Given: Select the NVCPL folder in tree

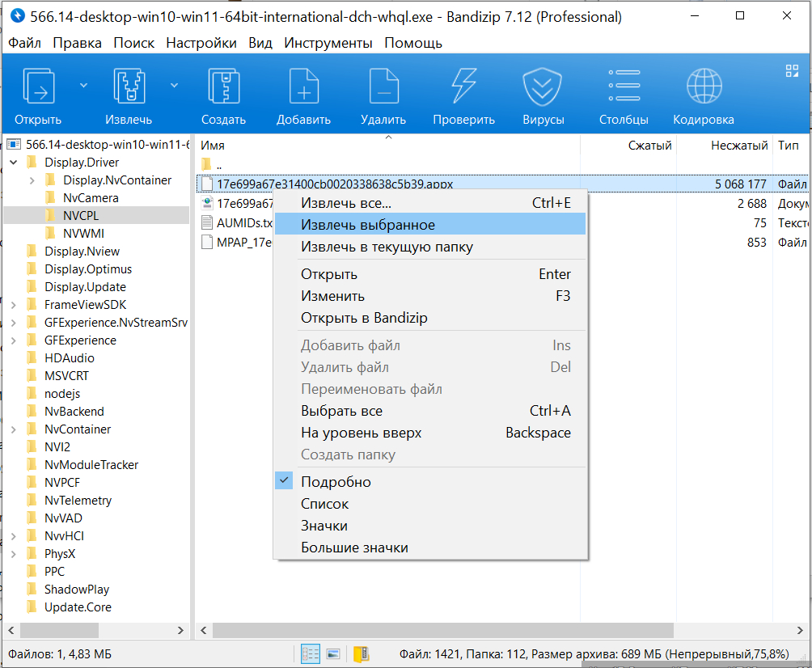Looking at the screenshot, I should [81, 215].
